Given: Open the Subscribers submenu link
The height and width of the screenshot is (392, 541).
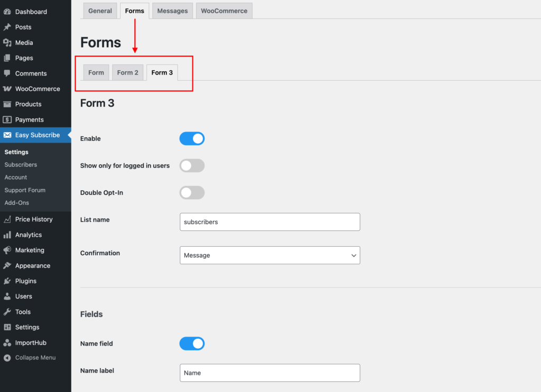Looking at the screenshot, I should (21, 165).
